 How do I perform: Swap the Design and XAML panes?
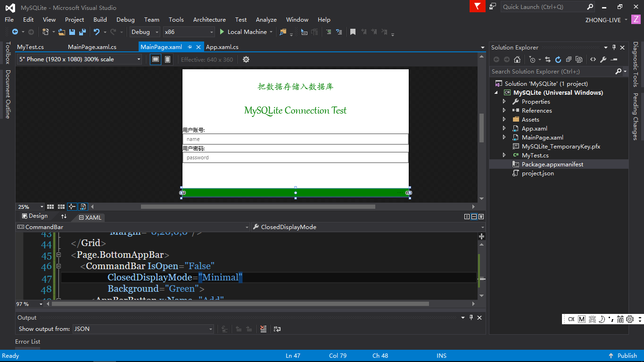[64, 216]
